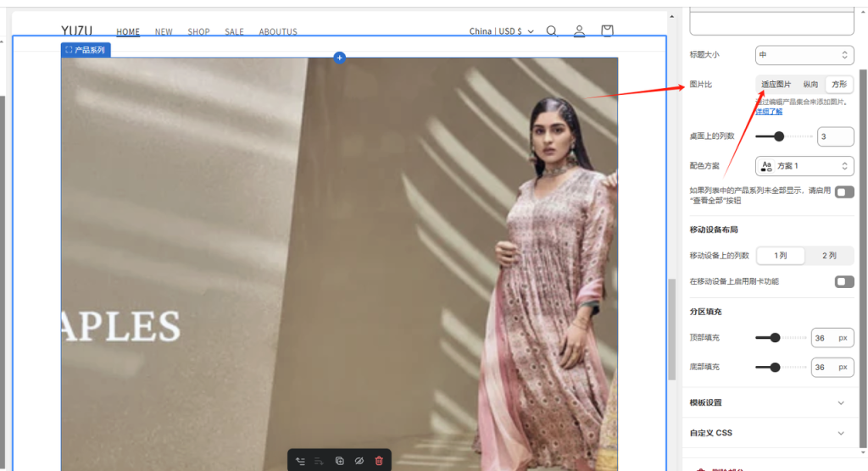Open the account user icon
Screen dimensions: 868x471
coord(579,31)
